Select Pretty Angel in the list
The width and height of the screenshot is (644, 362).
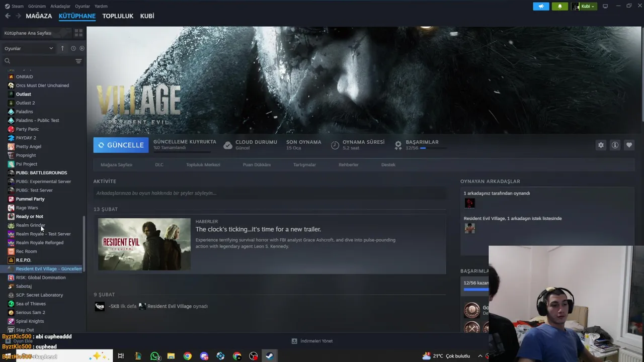pyautogui.click(x=28, y=146)
